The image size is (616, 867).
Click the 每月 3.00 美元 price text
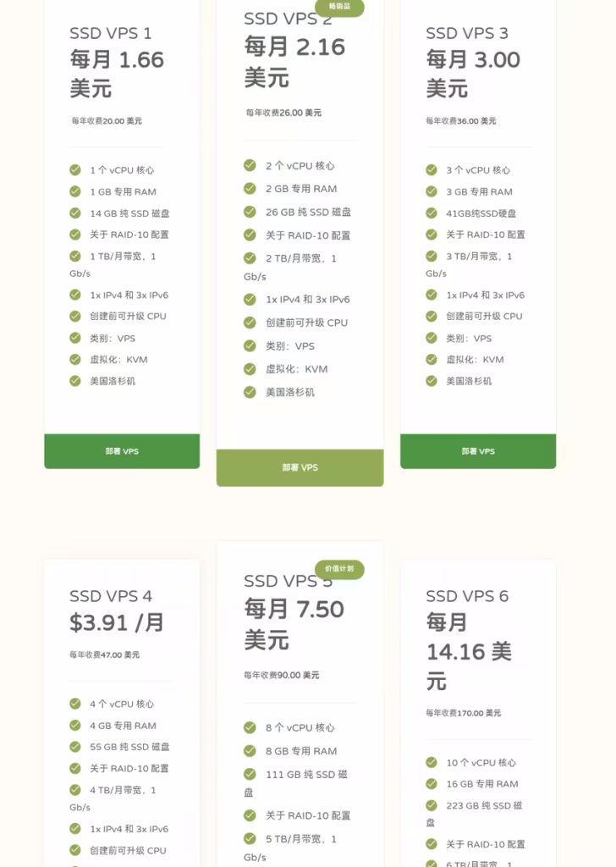click(x=473, y=74)
